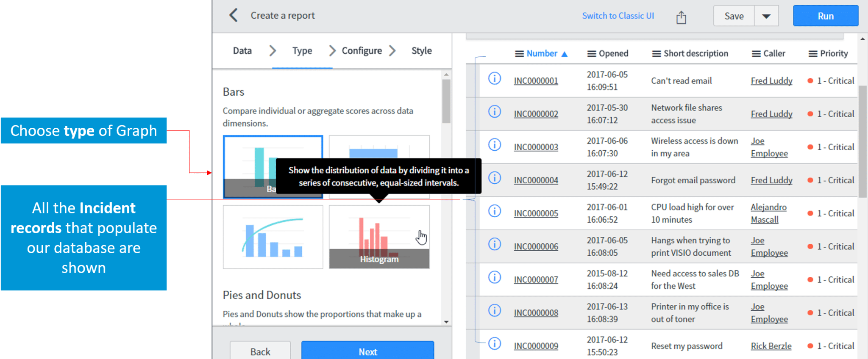
Task: Open info icon for INC0000004
Action: (x=494, y=178)
